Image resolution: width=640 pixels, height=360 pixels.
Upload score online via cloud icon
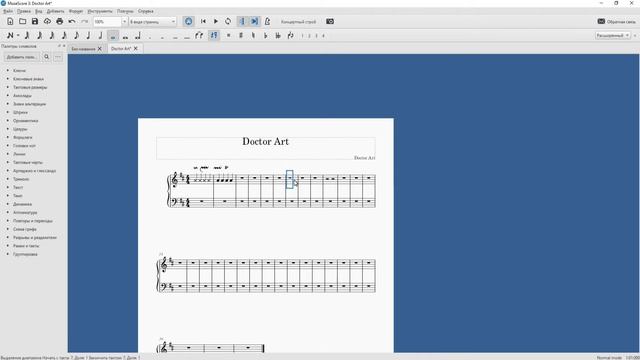[47, 21]
